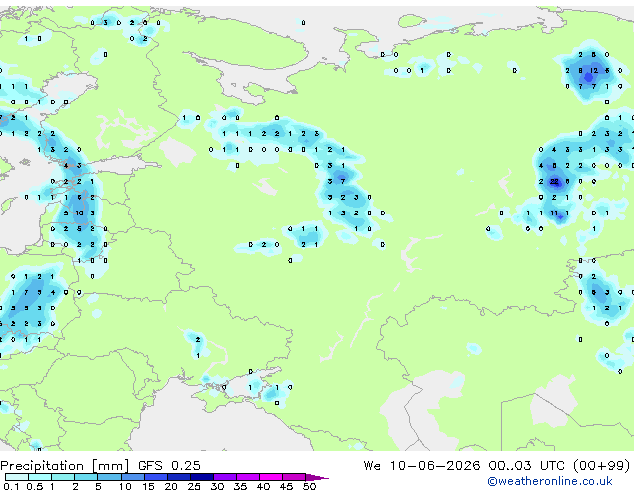Image resolution: width=634 pixels, height=490 pixels.
Task: Click the above-50 arrow tip of the legend
Action: click(317, 477)
